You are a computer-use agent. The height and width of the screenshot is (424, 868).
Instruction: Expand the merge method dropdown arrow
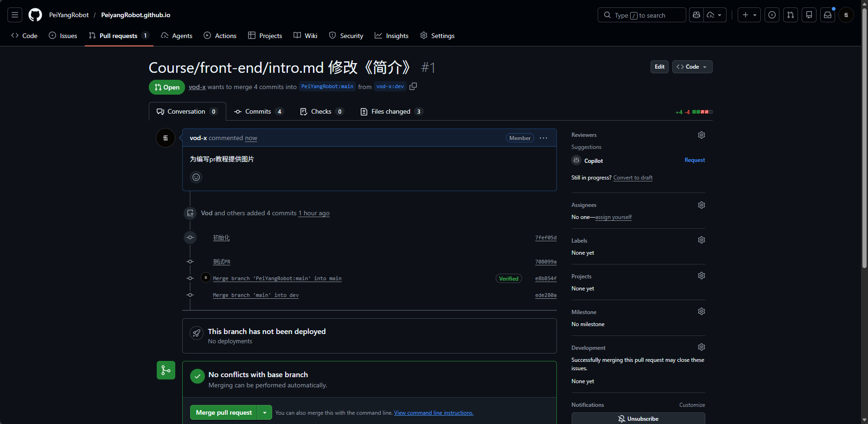265,412
